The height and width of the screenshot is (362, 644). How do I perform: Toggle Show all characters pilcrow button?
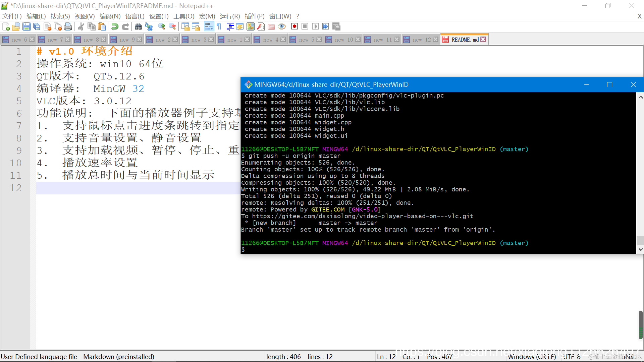219,26
